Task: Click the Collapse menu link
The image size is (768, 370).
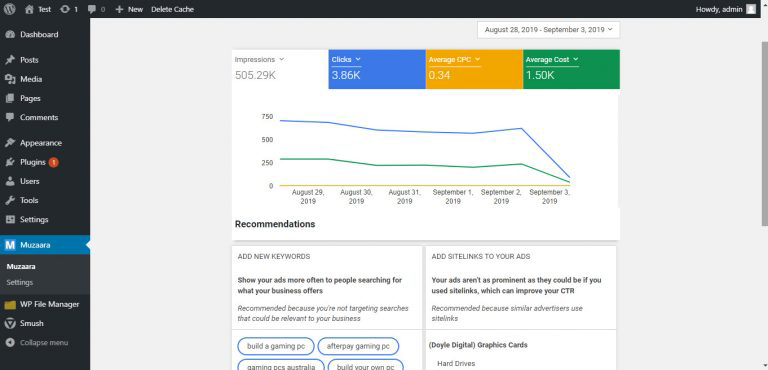Action: point(44,343)
